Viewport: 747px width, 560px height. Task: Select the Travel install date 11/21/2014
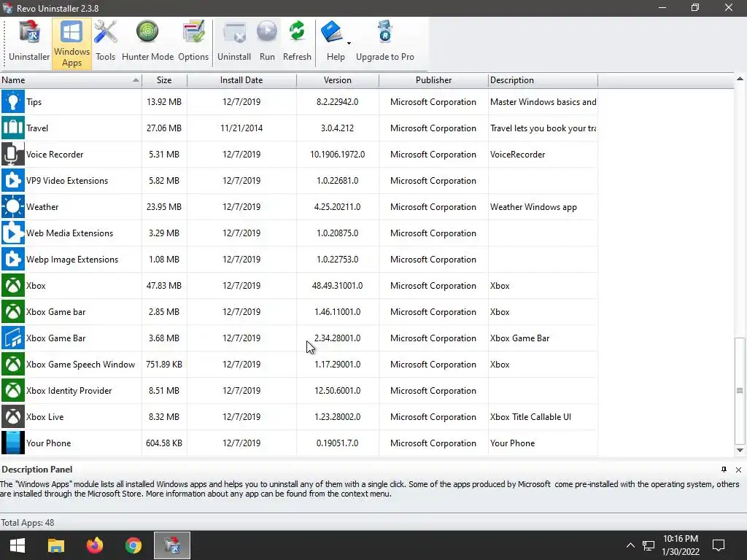241,128
